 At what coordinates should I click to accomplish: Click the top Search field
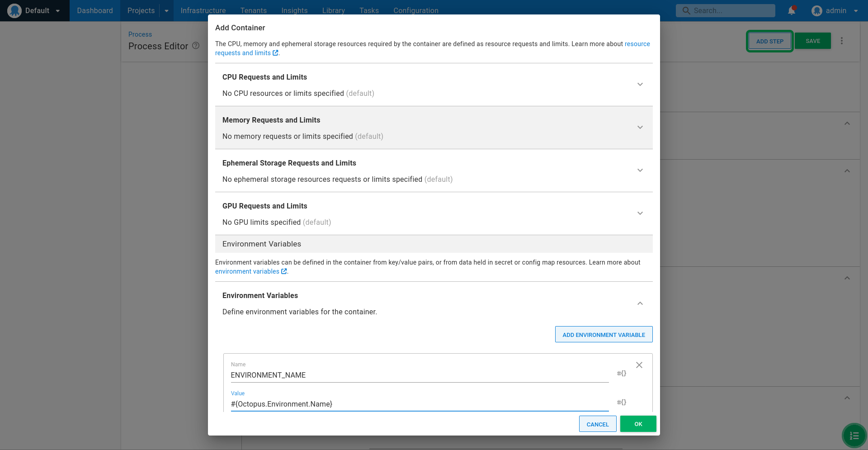coord(725,10)
